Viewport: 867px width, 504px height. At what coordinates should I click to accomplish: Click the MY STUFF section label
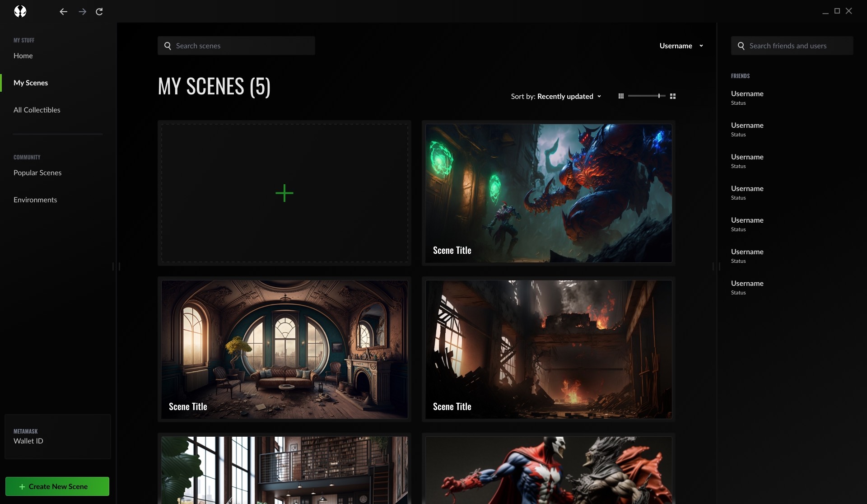(24, 40)
